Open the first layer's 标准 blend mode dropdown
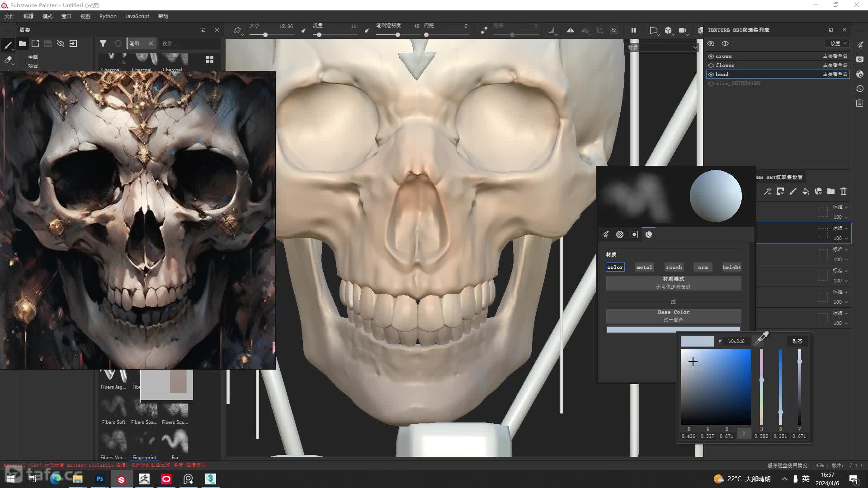868x488 pixels. (840, 207)
